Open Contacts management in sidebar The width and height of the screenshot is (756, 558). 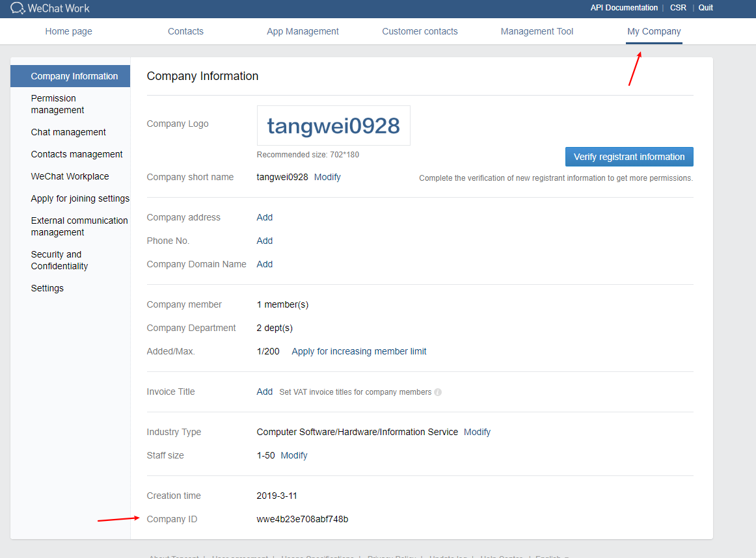point(77,154)
